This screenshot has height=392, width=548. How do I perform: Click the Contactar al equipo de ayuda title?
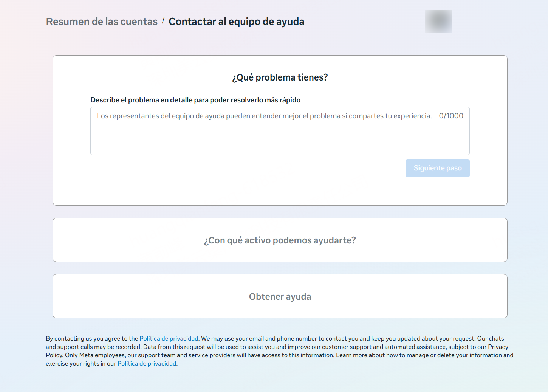coord(236,22)
